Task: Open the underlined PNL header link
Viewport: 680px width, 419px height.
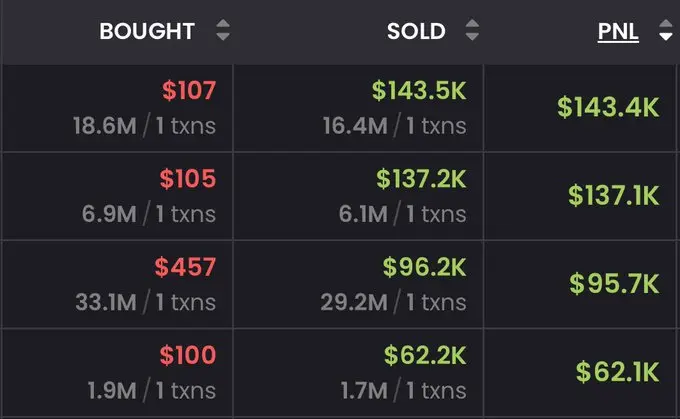Action: point(618,32)
